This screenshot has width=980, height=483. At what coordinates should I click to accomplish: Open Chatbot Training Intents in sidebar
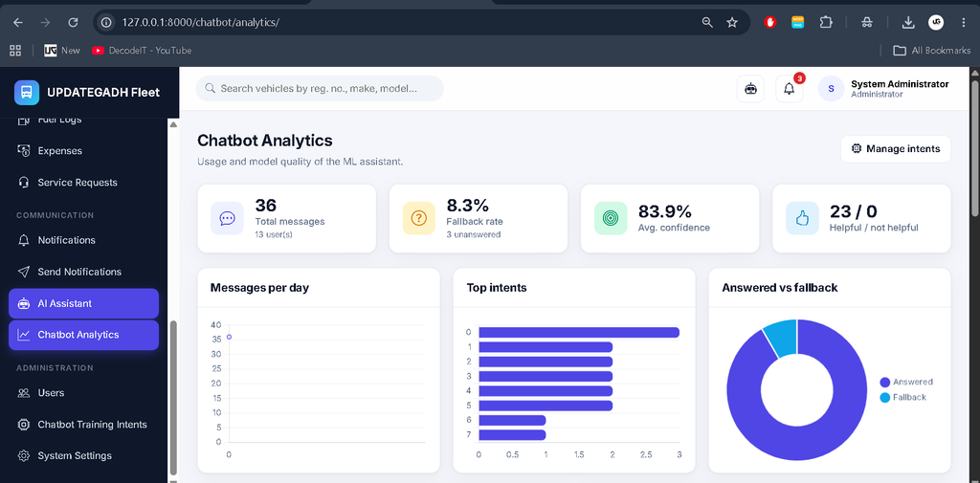pos(84,425)
